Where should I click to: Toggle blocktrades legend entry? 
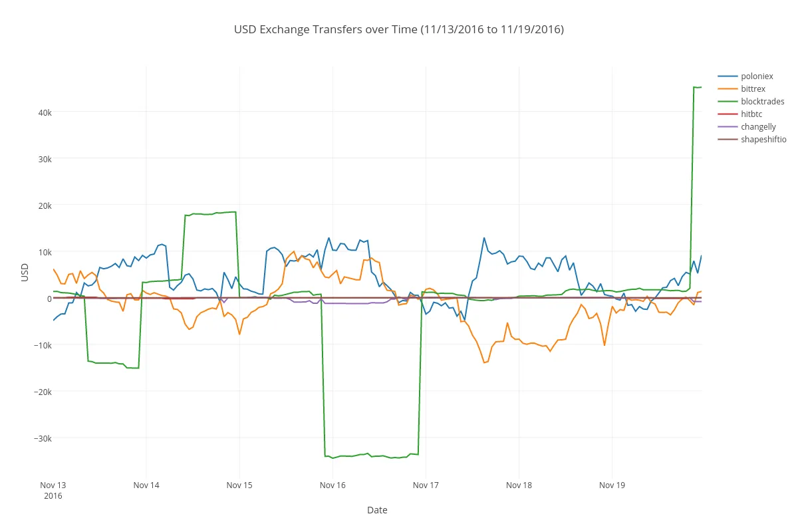(762, 102)
